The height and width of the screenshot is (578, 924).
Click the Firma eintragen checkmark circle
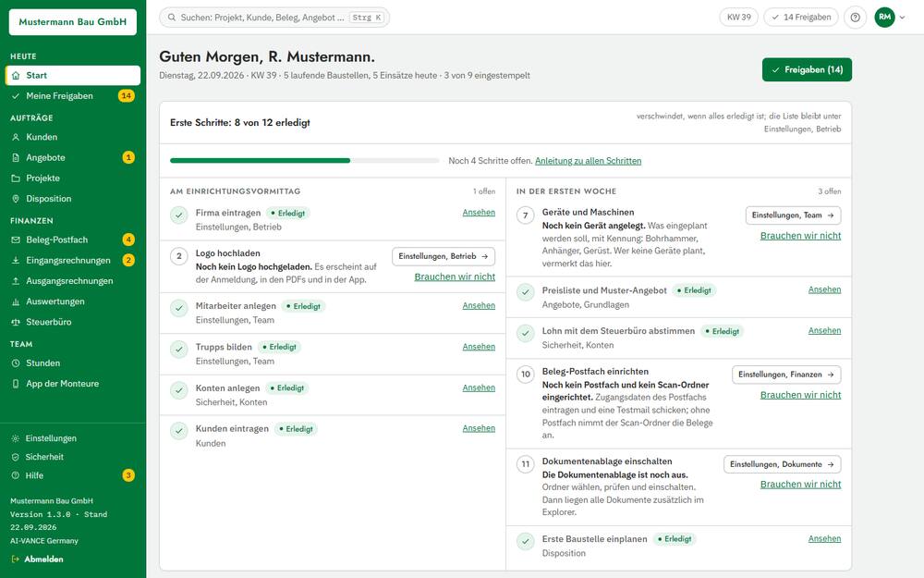pyautogui.click(x=179, y=215)
